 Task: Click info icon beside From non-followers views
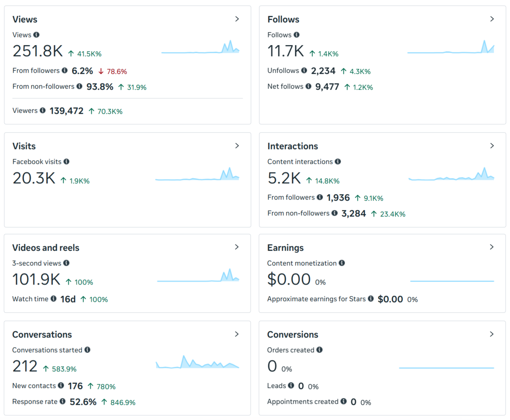[79, 86]
